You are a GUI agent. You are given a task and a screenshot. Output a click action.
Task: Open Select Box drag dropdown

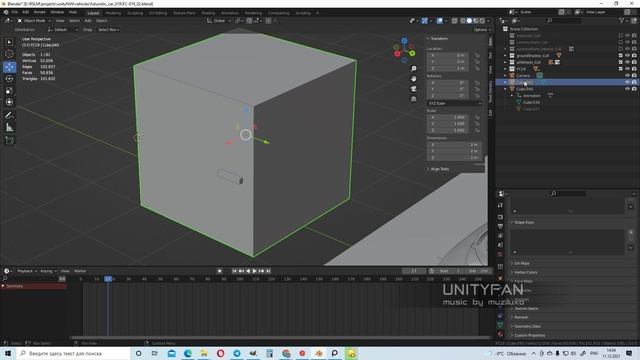point(108,30)
